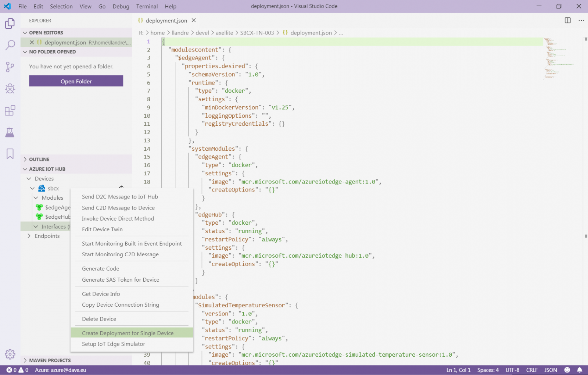Screen dimensions: 588x375
Task: Open the Extensions view
Action: [x=10, y=110]
